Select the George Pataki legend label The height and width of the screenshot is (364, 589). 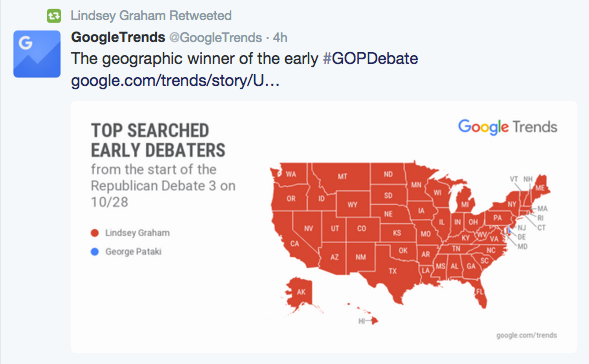point(133,252)
